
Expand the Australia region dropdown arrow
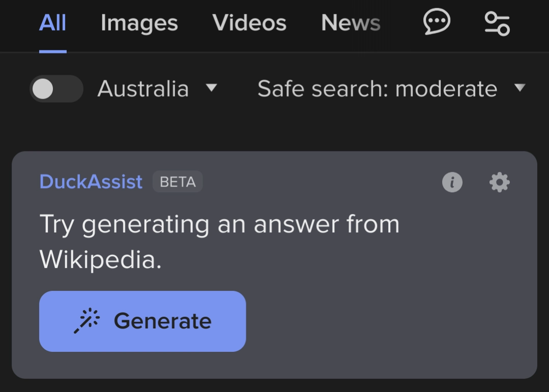pos(212,88)
